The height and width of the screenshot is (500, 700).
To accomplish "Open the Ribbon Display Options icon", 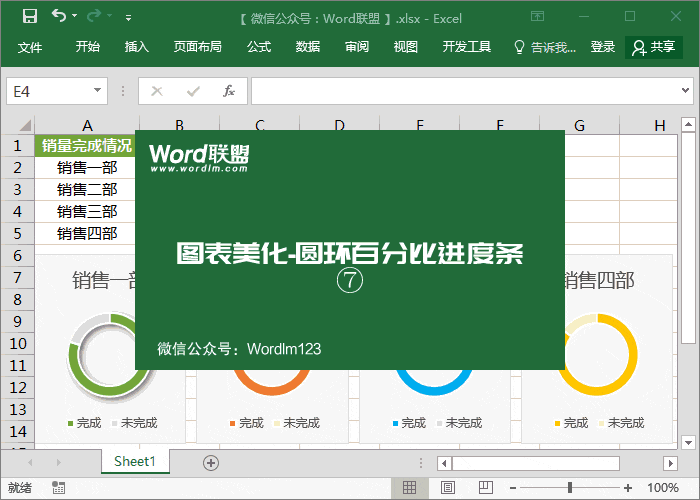I will coord(538,16).
